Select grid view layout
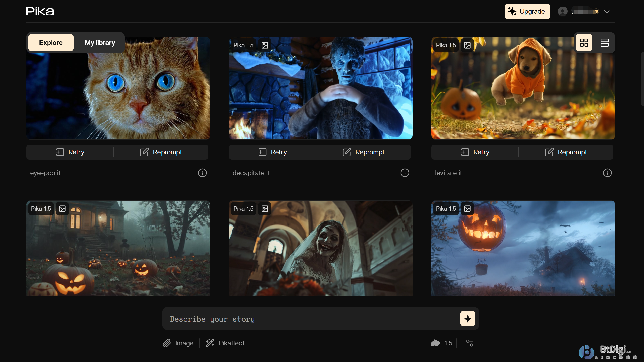This screenshot has height=362, width=644. click(584, 43)
